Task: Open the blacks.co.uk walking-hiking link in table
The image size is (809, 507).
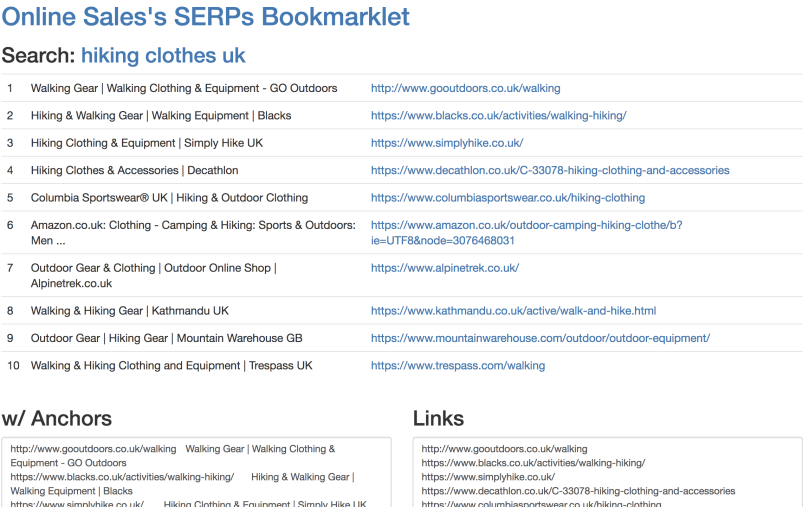Action: click(498, 116)
